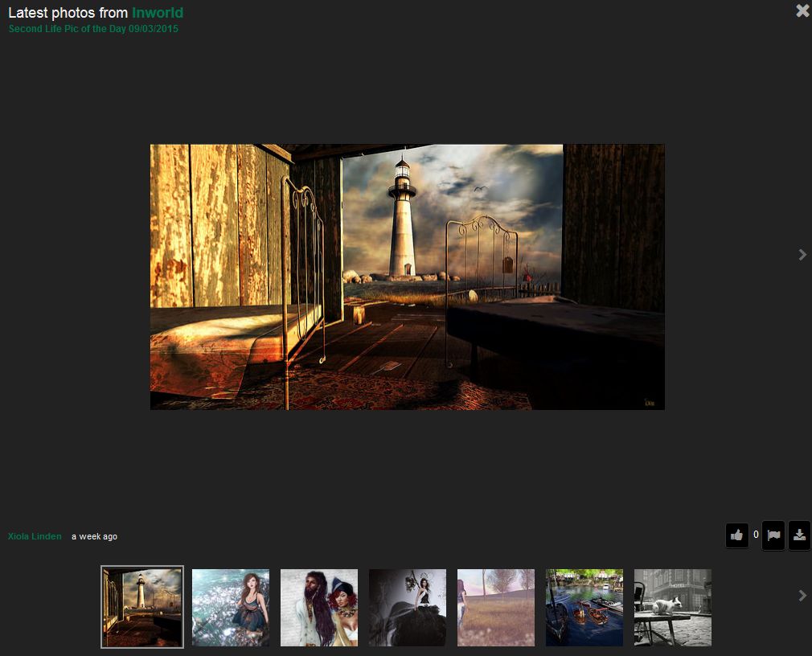Screen dimensions: 812x656
Task: Visit Xiola Linden's profile link
Action: pyautogui.click(x=35, y=536)
